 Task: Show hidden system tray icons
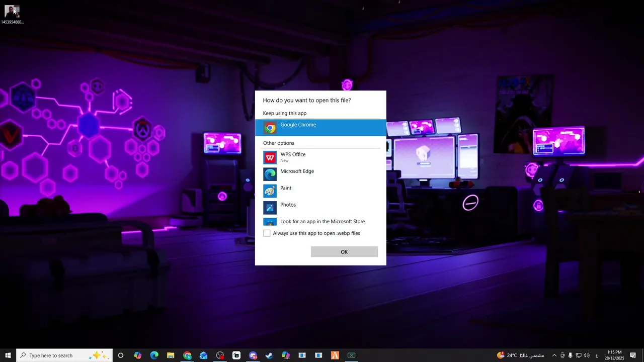[x=554, y=355]
